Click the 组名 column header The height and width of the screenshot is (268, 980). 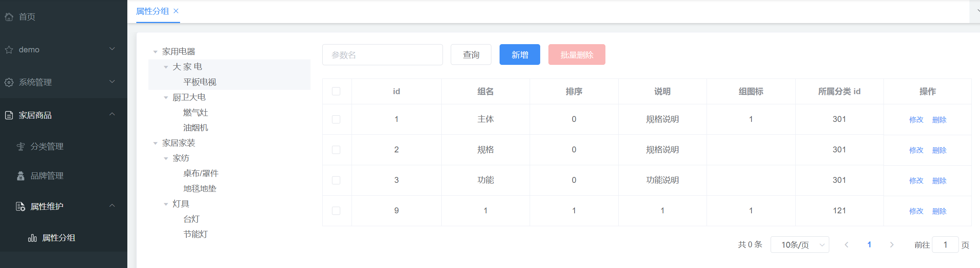point(486,91)
